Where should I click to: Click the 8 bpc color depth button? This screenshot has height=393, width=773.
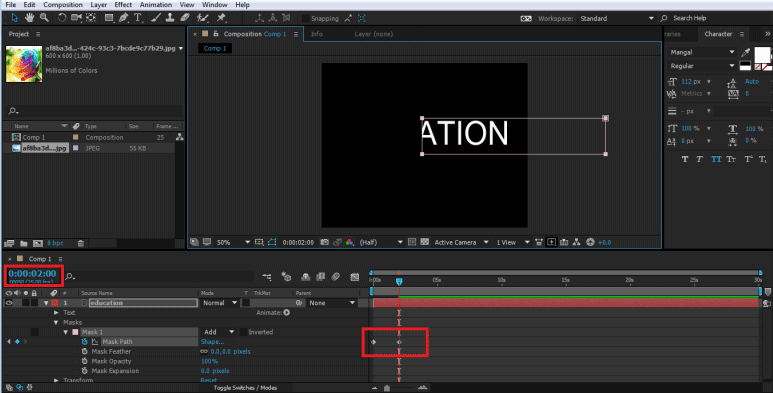click(x=55, y=243)
